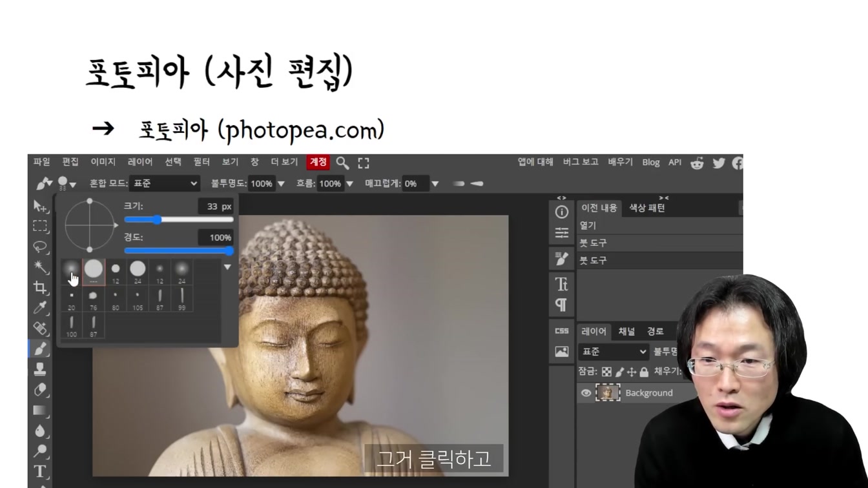The height and width of the screenshot is (488, 868).
Task: Open the Brush settings panel icon
Action: [562, 258]
